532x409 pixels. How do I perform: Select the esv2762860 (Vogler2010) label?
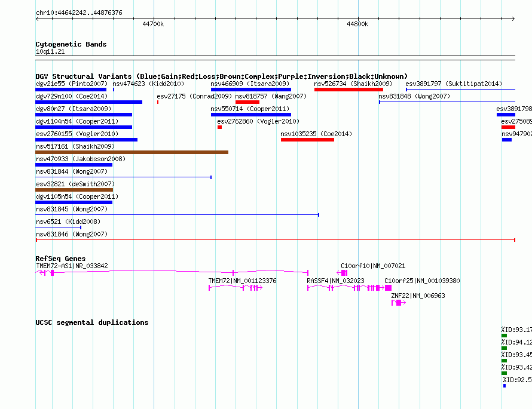point(258,121)
